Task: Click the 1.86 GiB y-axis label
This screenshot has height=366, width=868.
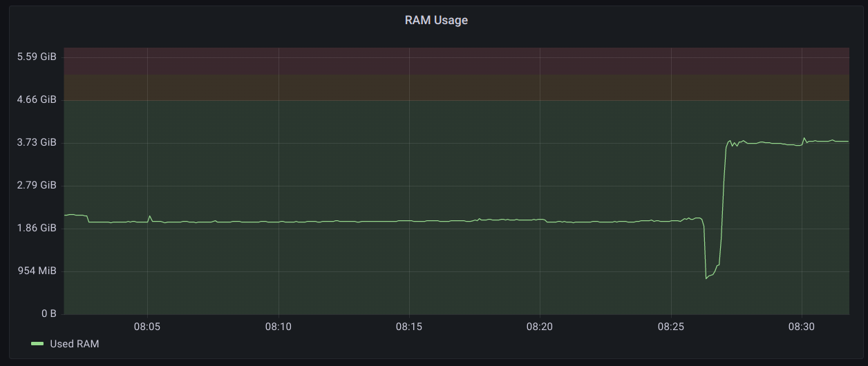Action: coord(37,228)
